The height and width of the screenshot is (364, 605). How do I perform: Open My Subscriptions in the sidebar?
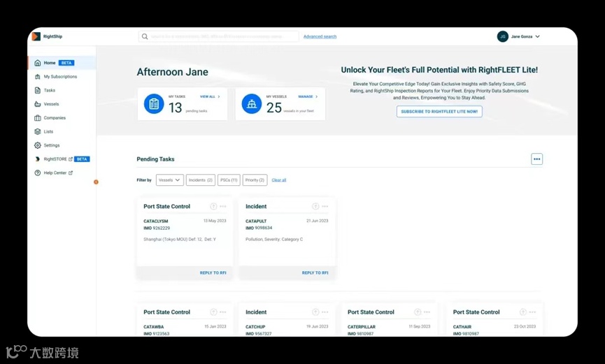pyautogui.click(x=60, y=77)
